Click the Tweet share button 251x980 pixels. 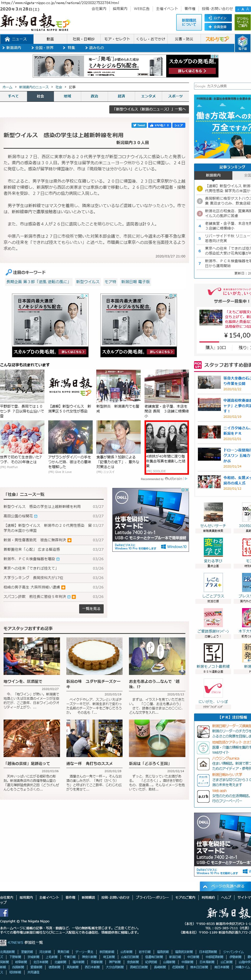pyautogui.click(x=139, y=125)
